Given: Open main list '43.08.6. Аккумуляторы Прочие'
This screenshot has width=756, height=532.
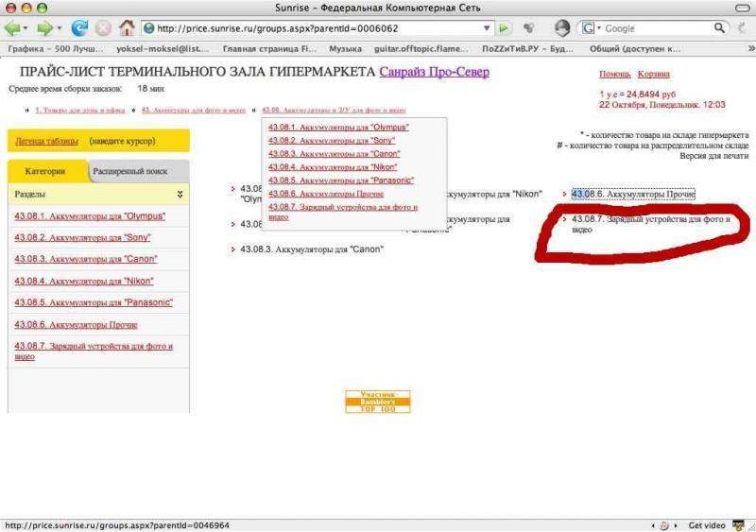Looking at the screenshot, I should [633, 194].
